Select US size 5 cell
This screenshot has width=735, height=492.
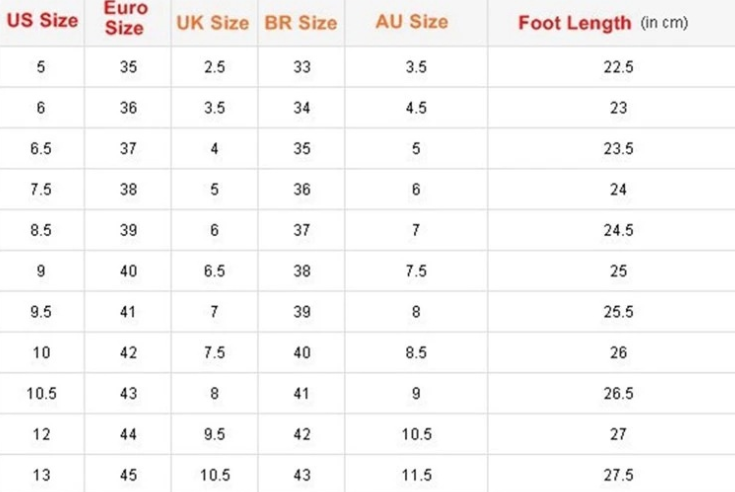[x=41, y=67]
